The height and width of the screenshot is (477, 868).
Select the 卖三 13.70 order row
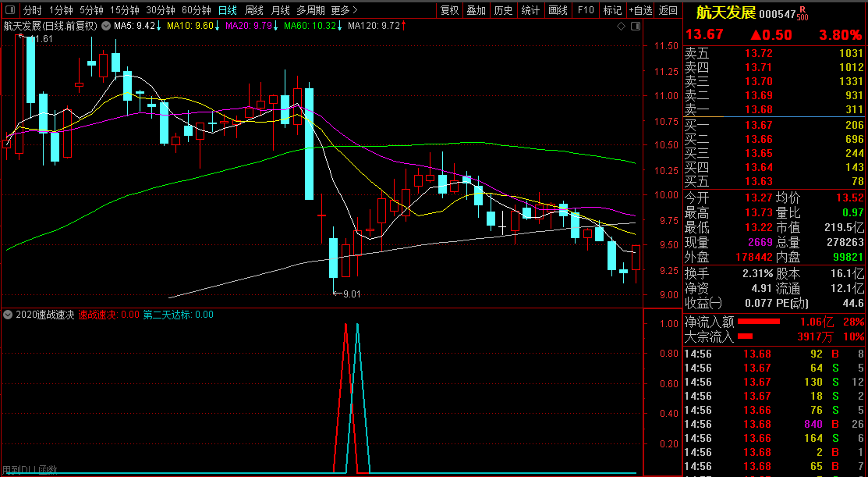[774, 81]
